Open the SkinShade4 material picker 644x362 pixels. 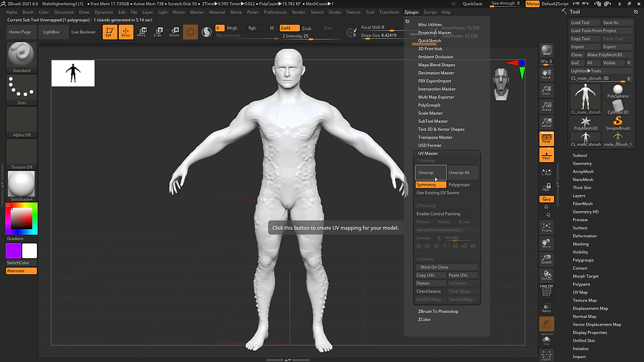(x=21, y=186)
